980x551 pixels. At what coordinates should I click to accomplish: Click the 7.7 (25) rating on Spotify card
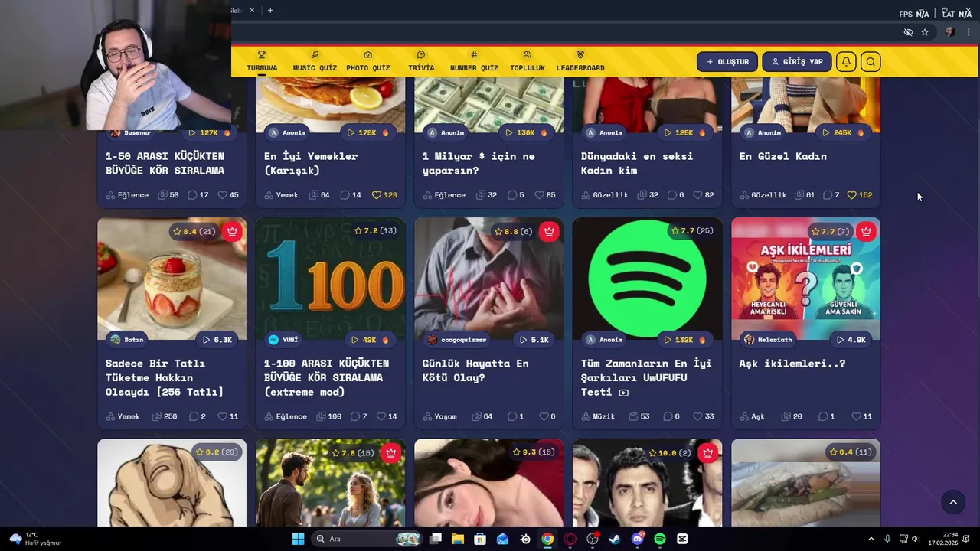[692, 230]
